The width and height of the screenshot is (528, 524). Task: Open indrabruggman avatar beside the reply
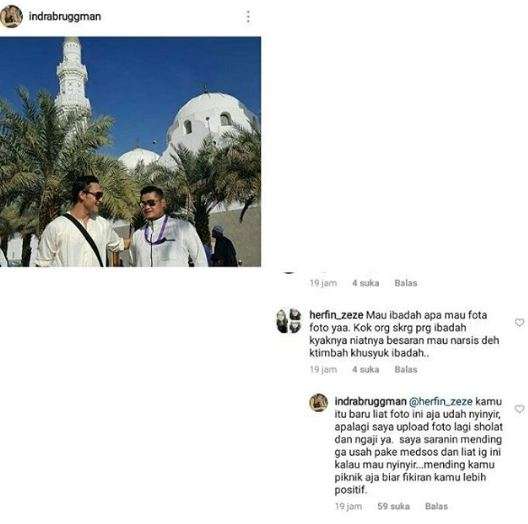(x=319, y=402)
